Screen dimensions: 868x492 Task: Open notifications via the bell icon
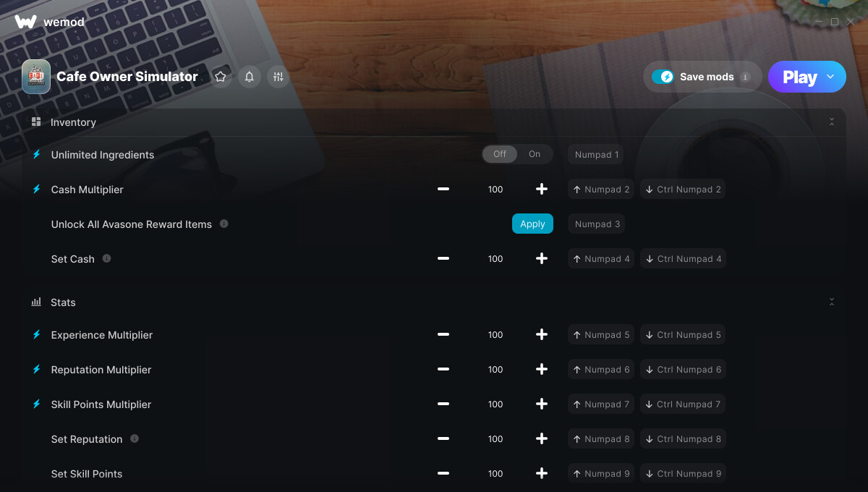coord(250,77)
